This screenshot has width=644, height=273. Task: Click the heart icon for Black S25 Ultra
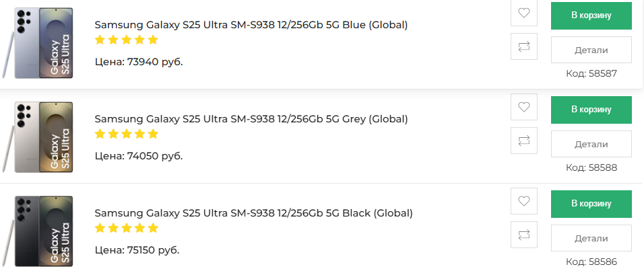[524, 201]
